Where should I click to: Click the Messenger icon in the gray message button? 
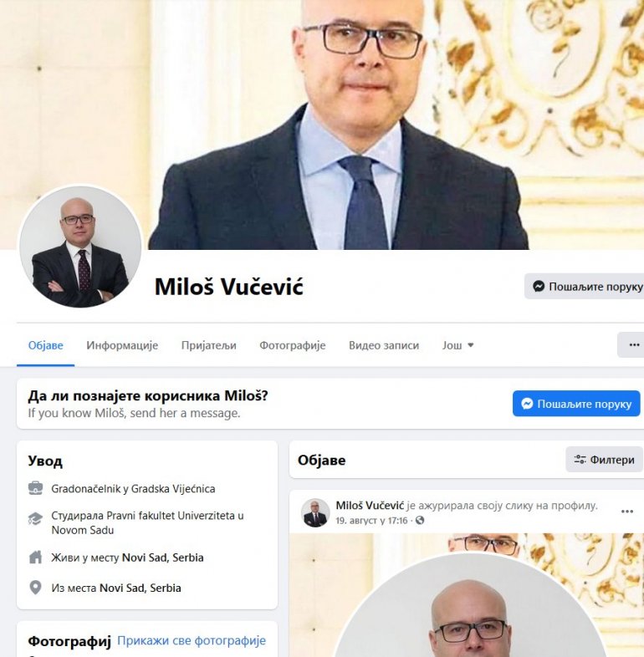(539, 286)
